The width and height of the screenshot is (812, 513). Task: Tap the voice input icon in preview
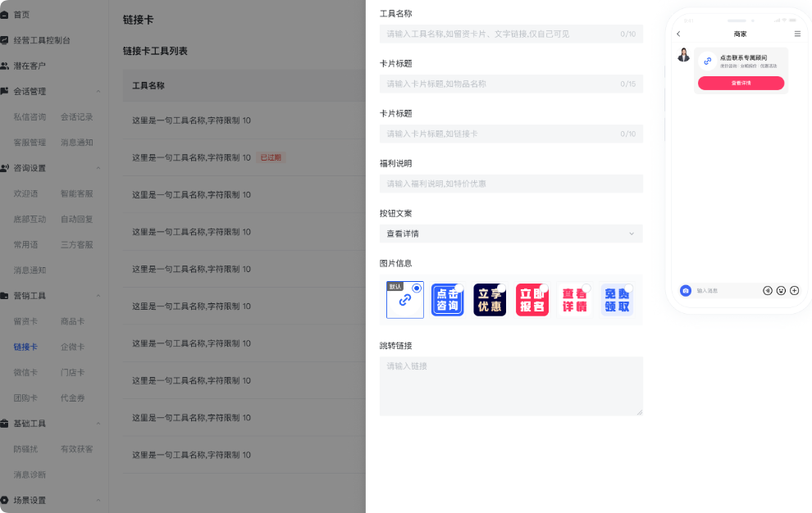pyautogui.click(x=768, y=291)
